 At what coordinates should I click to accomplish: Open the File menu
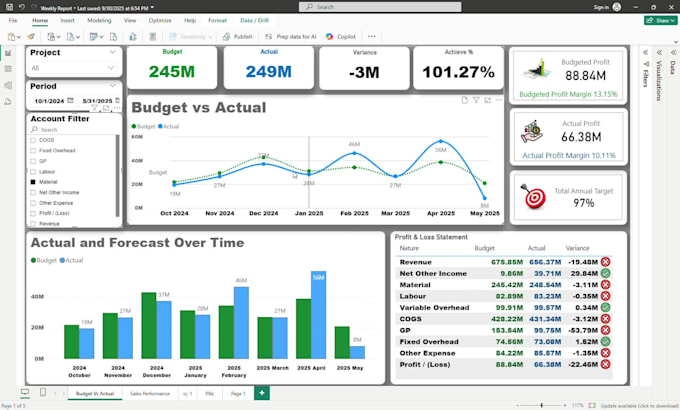[x=13, y=20]
